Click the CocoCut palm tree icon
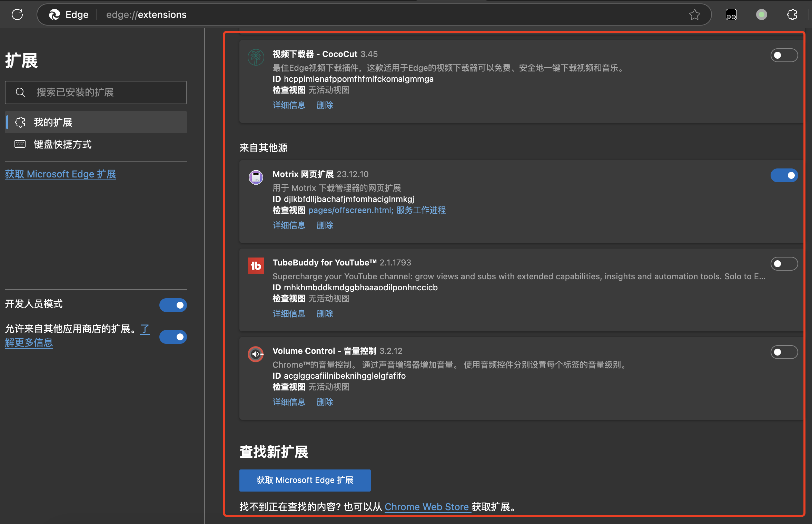The image size is (812, 524). [256, 57]
